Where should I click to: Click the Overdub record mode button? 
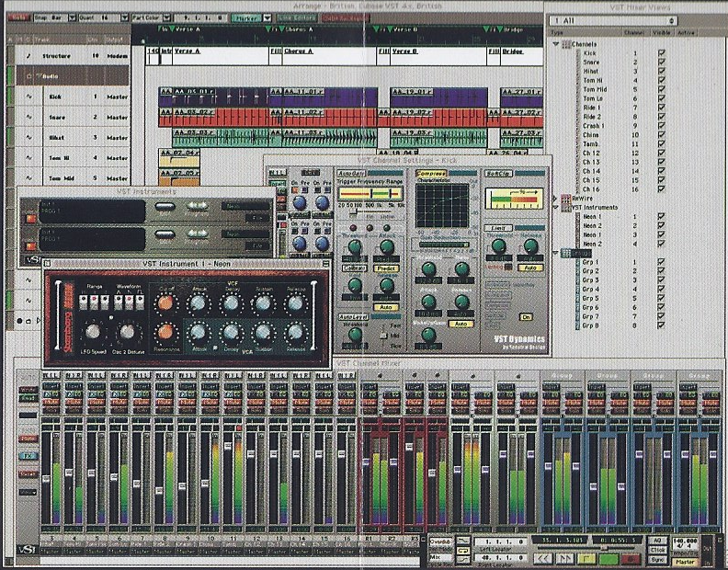pos(440,541)
